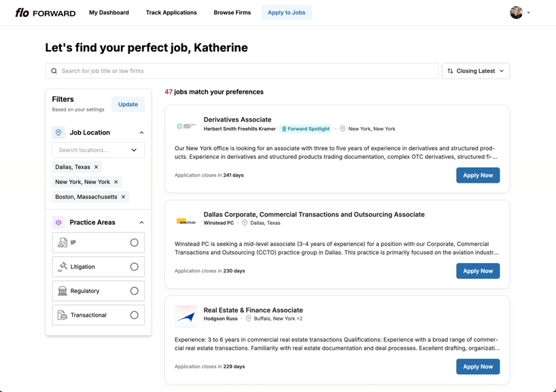Image resolution: width=556 pixels, height=392 pixels.
Task: Click the Practice Areas scales icon
Action: tap(58, 222)
